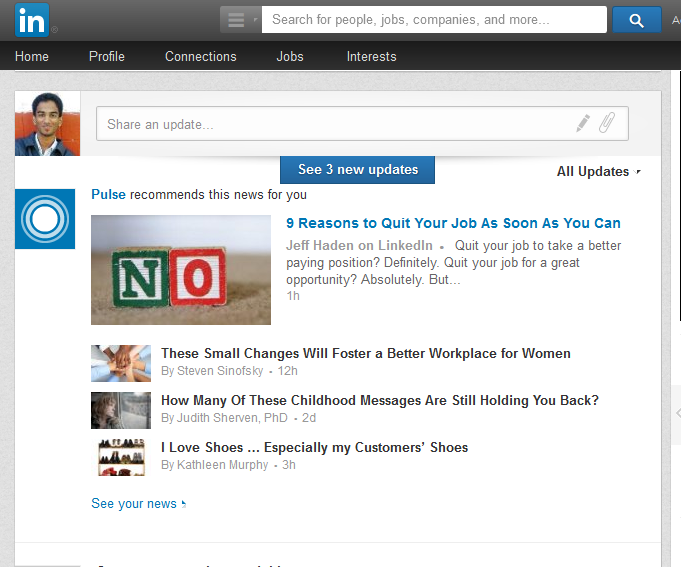Open I Love Shoes article title
This screenshot has height=567, width=681.
pos(314,448)
